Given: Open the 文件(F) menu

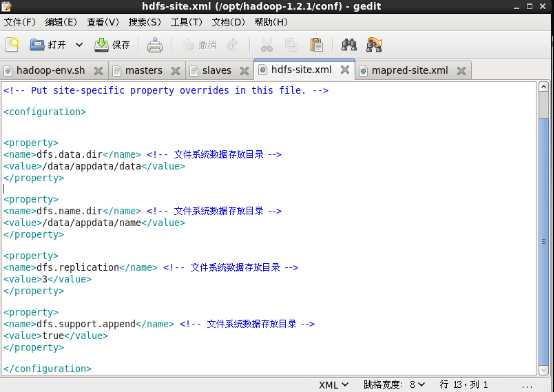Looking at the screenshot, I should click(19, 22).
